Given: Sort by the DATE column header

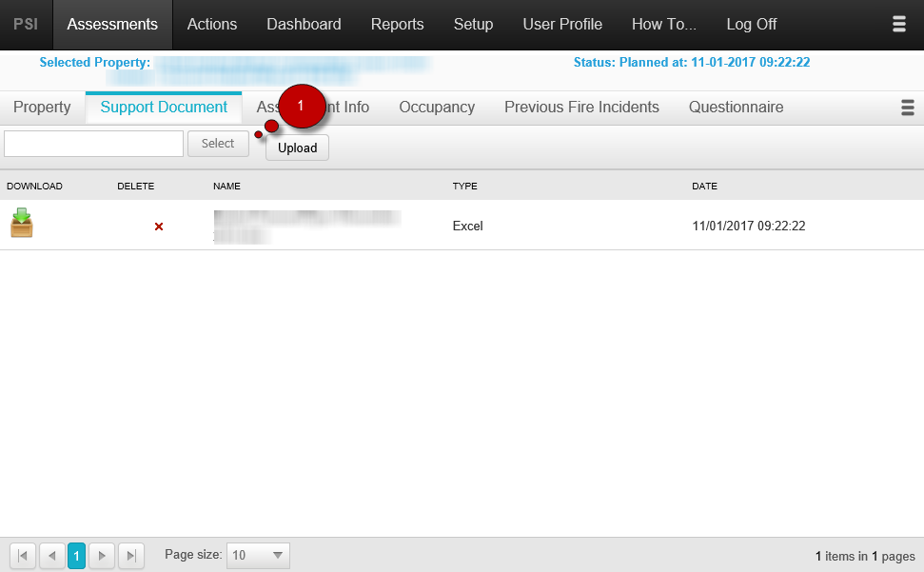Looking at the screenshot, I should coord(704,186).
